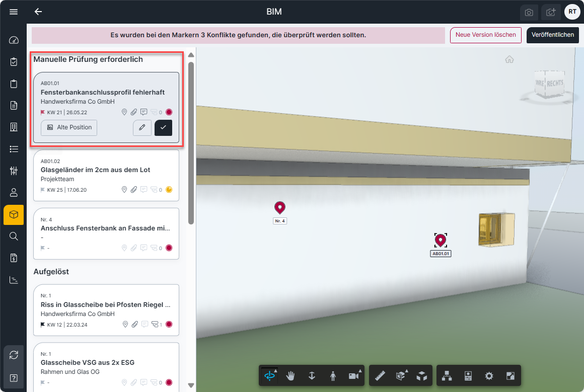
Task: Click the camera icon in top bar
Action: click(529, 13)
